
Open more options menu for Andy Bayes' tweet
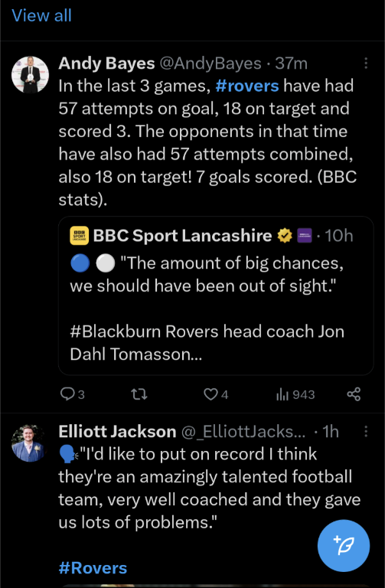366,63
